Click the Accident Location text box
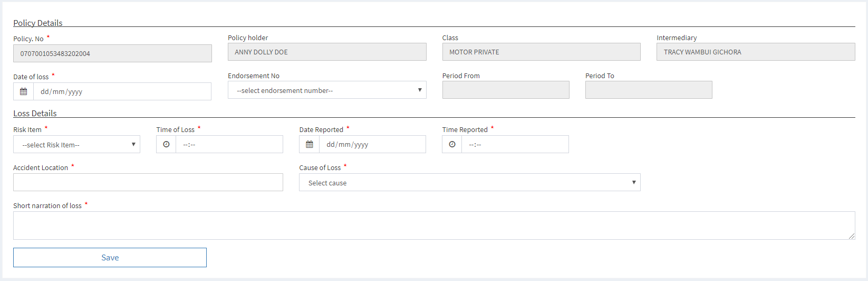 148,183
